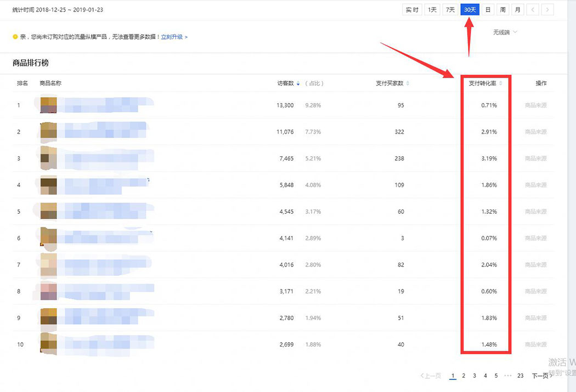Open 商品来源 for rank 5 product

tap(535, 212)
